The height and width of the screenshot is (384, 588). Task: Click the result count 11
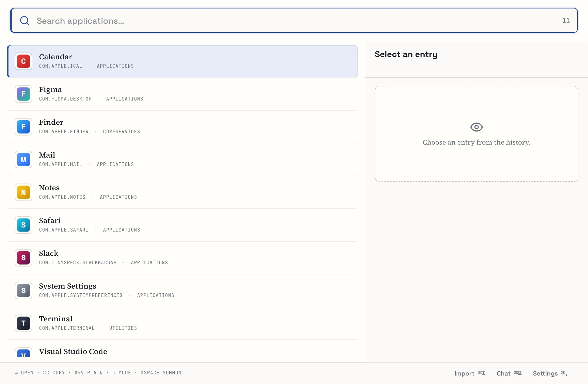coord(566,20)
